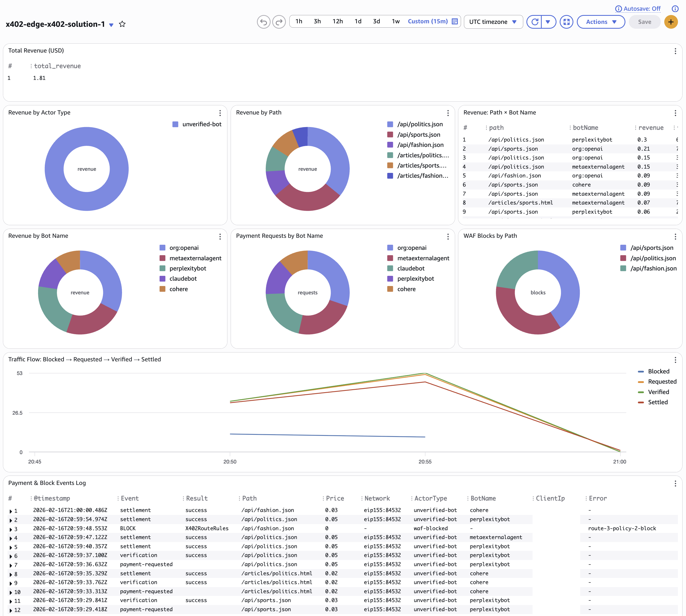Open the UTC timezone dropdown
Screen dimensions: 686x616
coord(493,22)
